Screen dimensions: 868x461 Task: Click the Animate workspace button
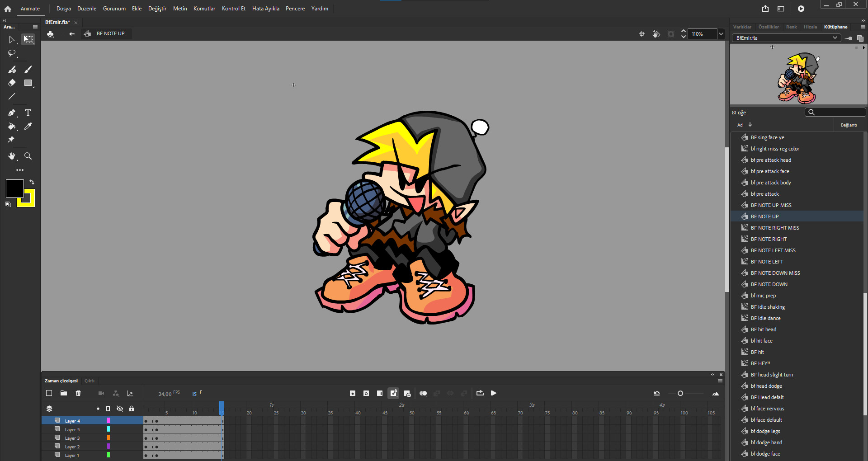[x=30, y=9]
